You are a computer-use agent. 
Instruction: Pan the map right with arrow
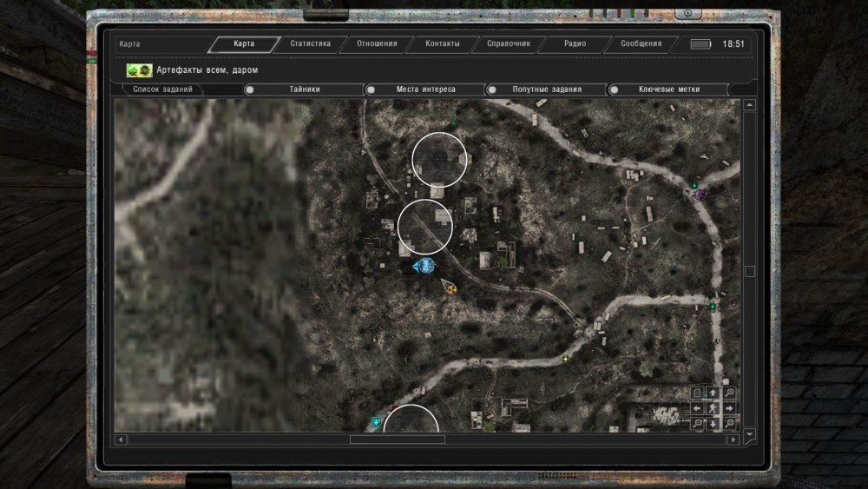(x=730, y=408)
